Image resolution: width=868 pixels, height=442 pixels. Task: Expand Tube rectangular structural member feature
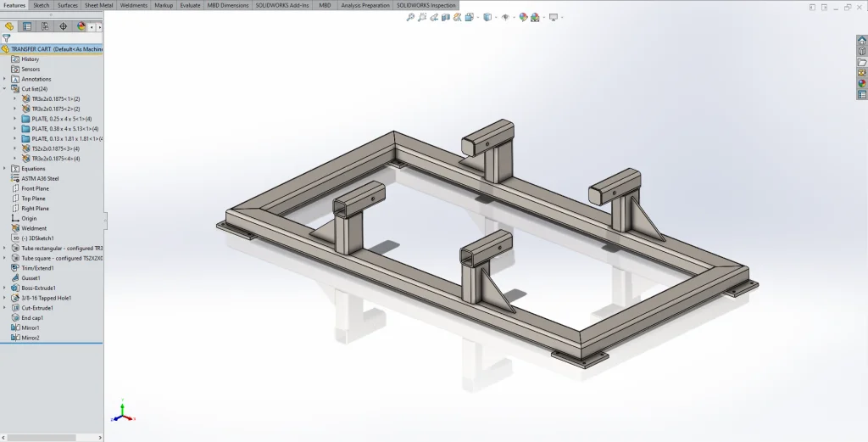[x=4, y=248]
